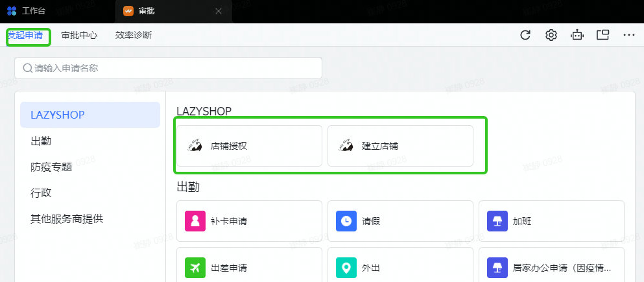Viewport: 644px width, 282px height.
Task: Click the green airplane 出差申请 icon
Action: pyautogui.click(x=195, y=268)
